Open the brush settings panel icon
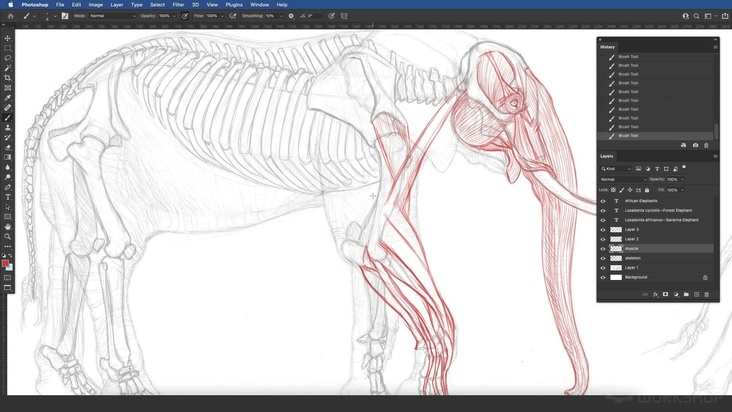The image size is (732, 412). pos(65,16)
